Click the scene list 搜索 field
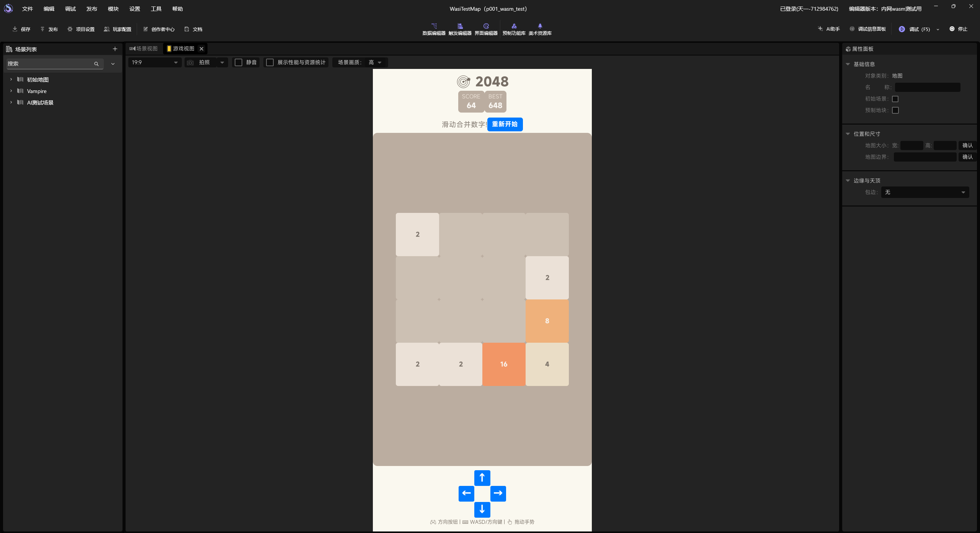The height and width of the screenshot is (533, 980). coord(50,64)
